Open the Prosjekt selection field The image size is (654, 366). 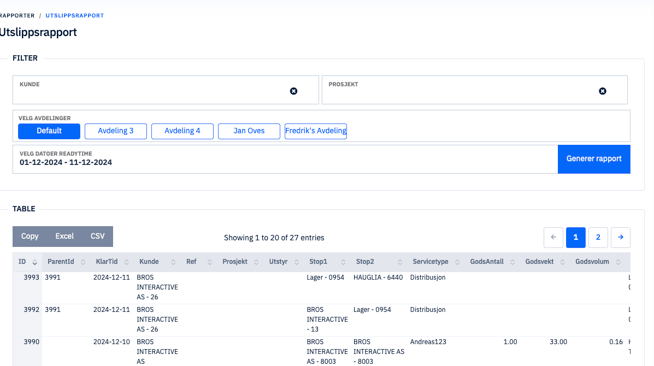pyautogui.click(x=475, y=90)
